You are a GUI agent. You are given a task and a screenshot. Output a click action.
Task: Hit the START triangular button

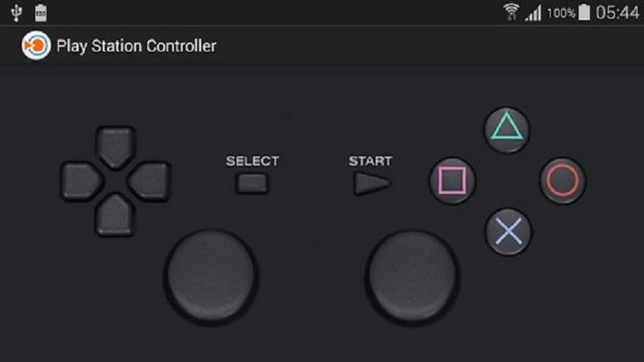372,183
